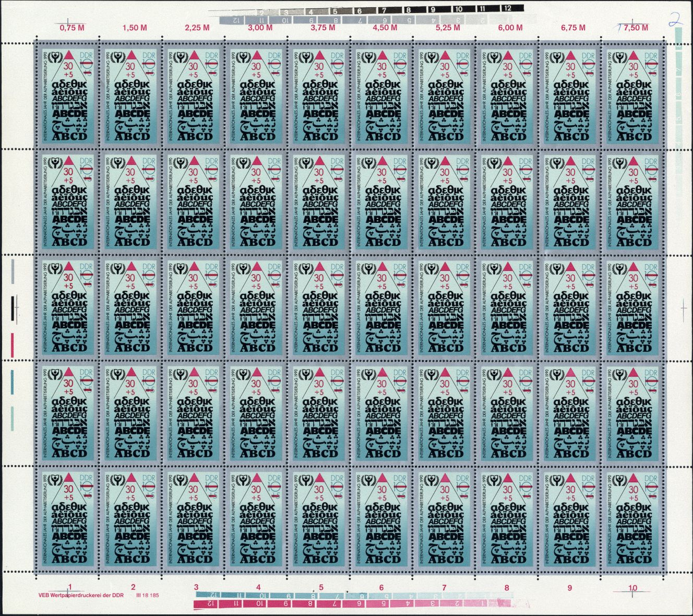Viewport: 693px width, 616px height.
Task: Click the "0,75 M" margin value
Action: (x=72, y=28)
